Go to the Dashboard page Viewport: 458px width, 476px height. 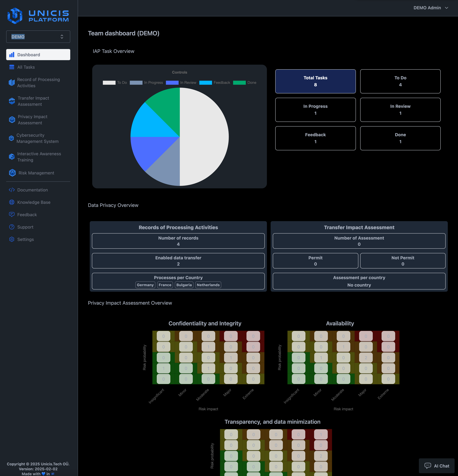(38, 55)
